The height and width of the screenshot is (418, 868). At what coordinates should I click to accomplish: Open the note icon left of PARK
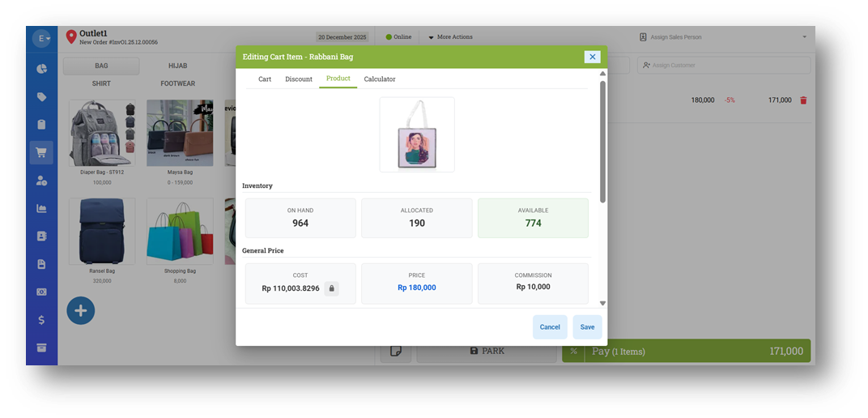[x=396, y=351]
